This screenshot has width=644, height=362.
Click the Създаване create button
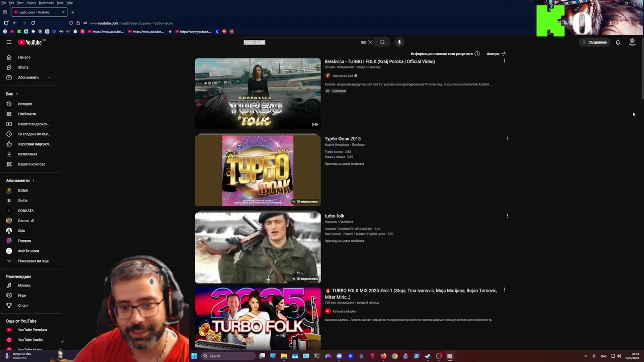point(594,42)
